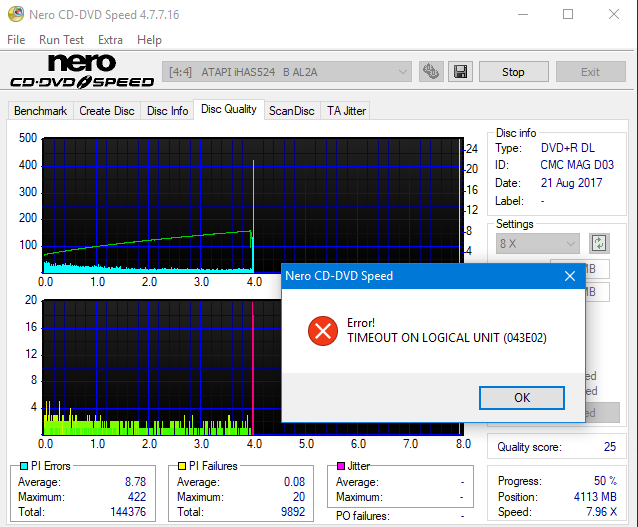Click PI Errors average value 8.78

pos(135,482)
